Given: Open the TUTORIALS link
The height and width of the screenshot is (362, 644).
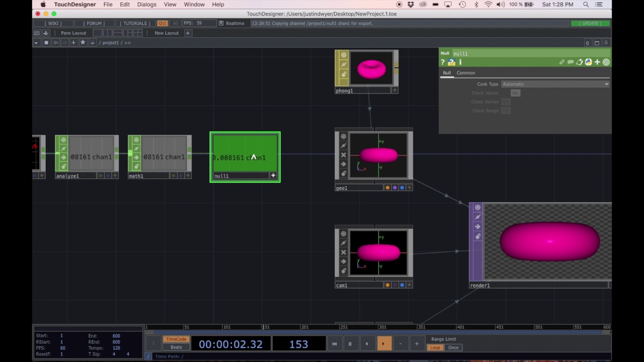Looking at the screenshot, I should point(135,23).
